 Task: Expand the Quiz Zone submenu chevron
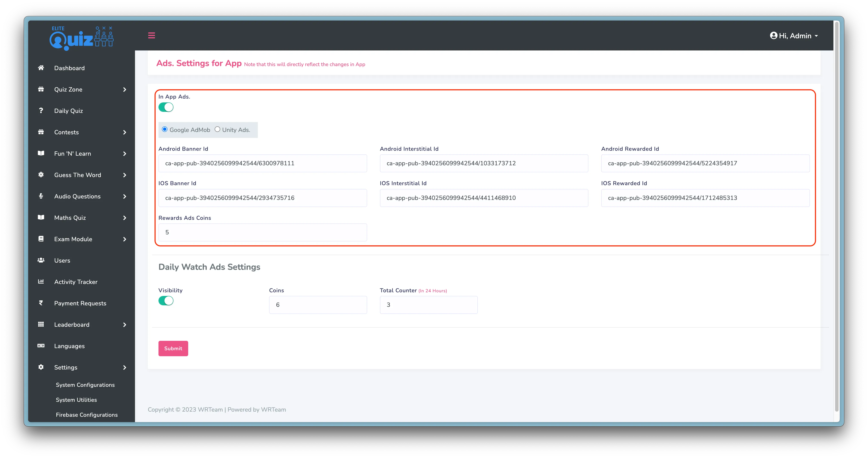point(125,89)
